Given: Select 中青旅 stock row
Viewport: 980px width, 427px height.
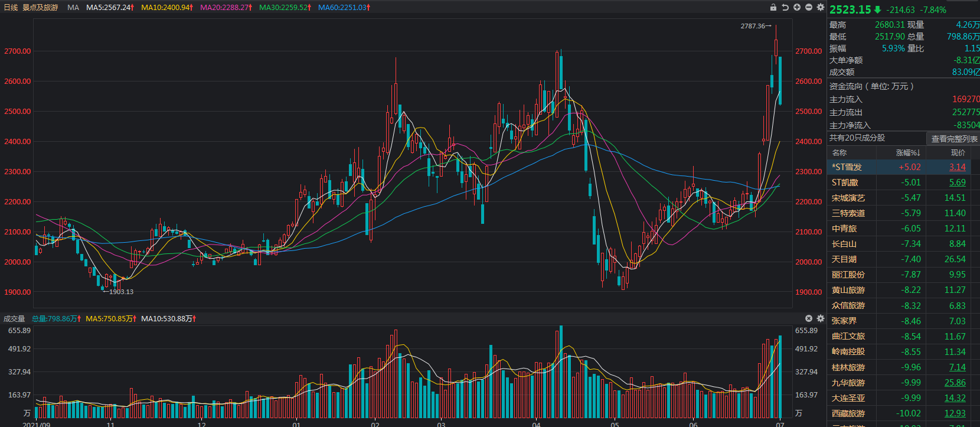Looking at the screenshot, I should point(903,229).
